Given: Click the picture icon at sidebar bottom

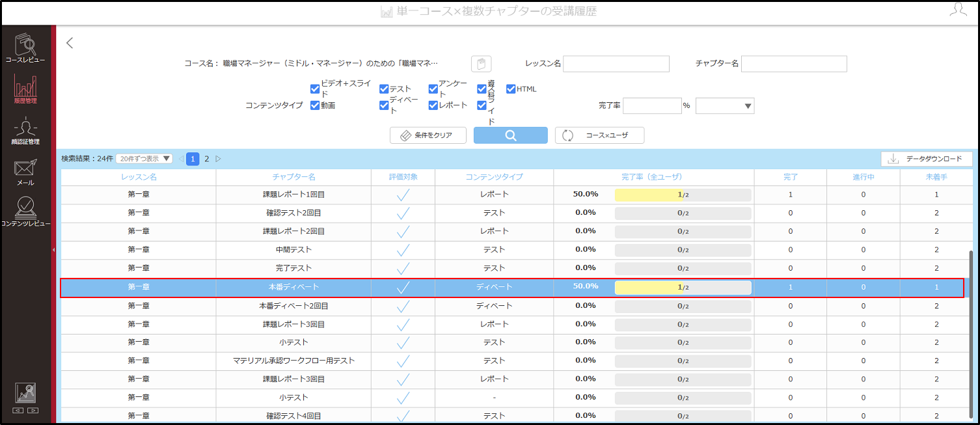Looking at the screenshot, I should (x=25, y=393).
